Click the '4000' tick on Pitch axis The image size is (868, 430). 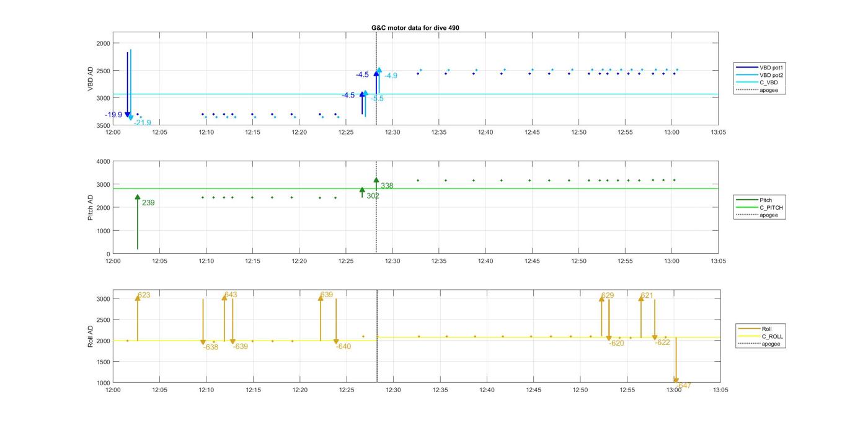(102, 161)
